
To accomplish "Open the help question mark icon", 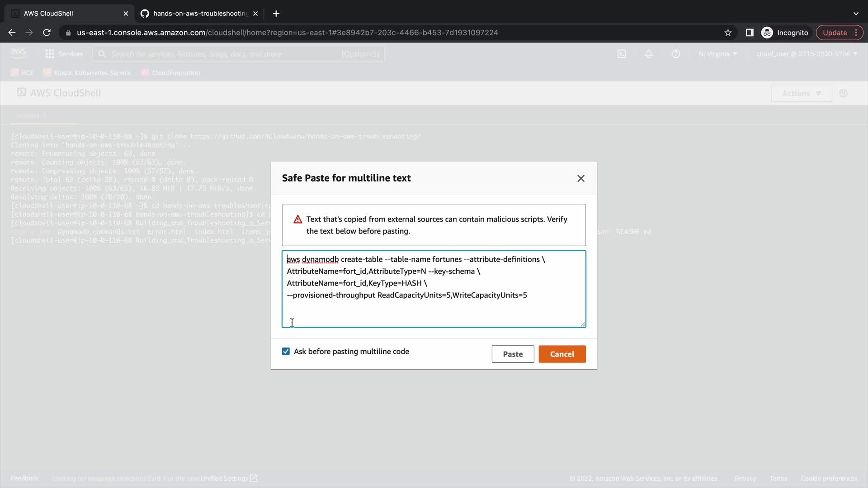I will coord(676,54).
